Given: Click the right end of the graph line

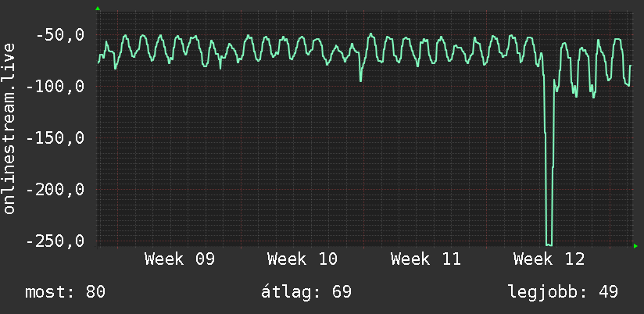Looking at the screenshot, I should coord(630,66).
